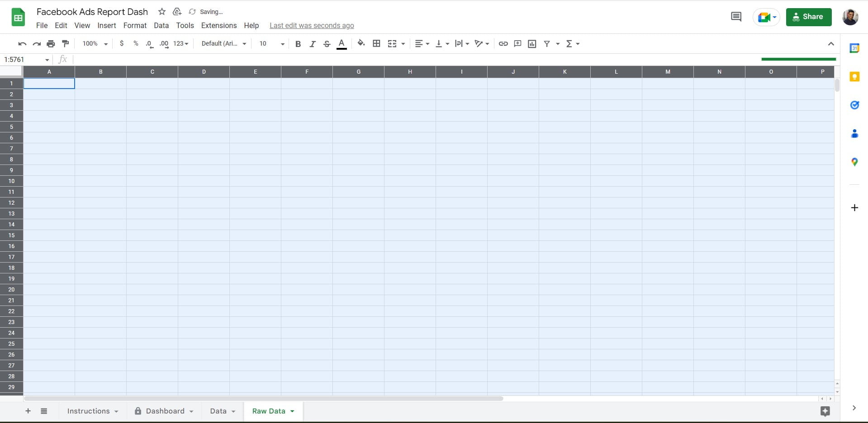
Task: Open the Format menu
Action: (x=135, y=25)
